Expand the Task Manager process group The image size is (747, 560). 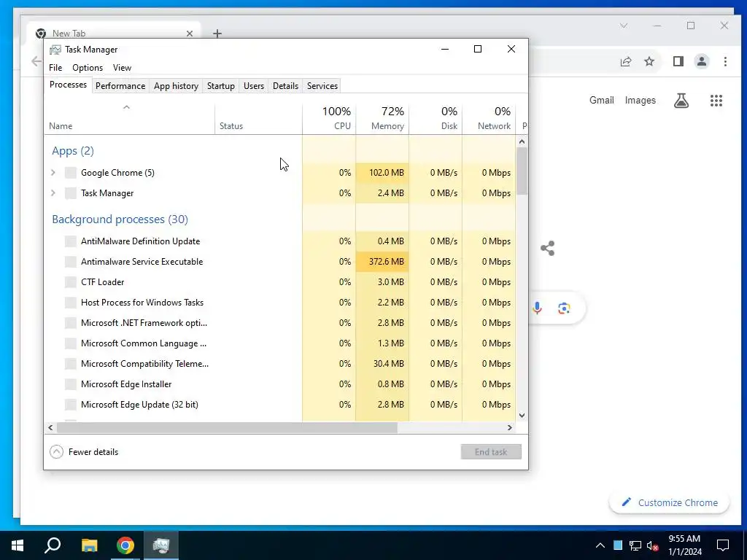tap(53, 192)
